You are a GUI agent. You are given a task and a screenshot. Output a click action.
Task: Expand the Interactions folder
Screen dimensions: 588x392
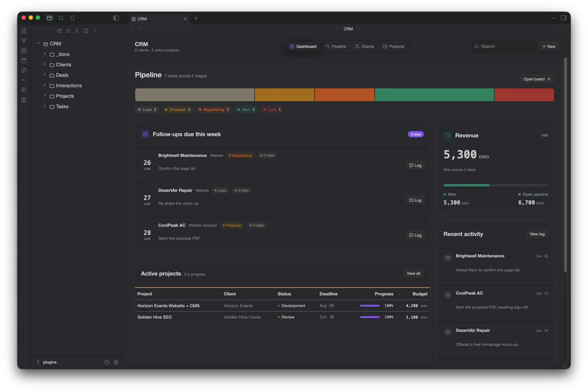(45, 85)
